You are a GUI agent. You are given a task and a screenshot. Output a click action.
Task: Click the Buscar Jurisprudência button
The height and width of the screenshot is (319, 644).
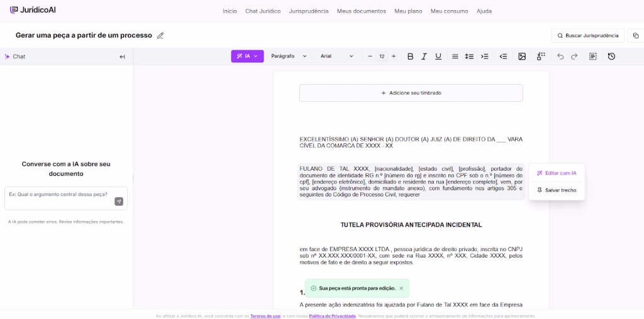(588, 36)
